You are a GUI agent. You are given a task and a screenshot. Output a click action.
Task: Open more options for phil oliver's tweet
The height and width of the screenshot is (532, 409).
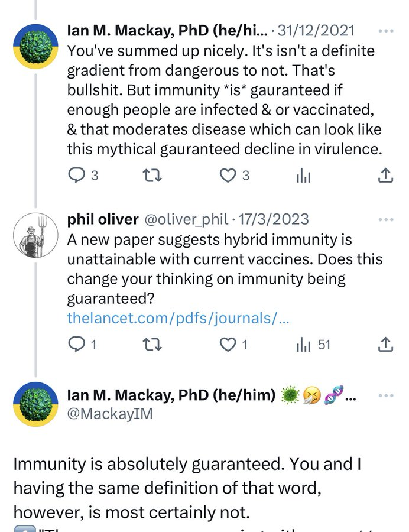tap(385, 219)
